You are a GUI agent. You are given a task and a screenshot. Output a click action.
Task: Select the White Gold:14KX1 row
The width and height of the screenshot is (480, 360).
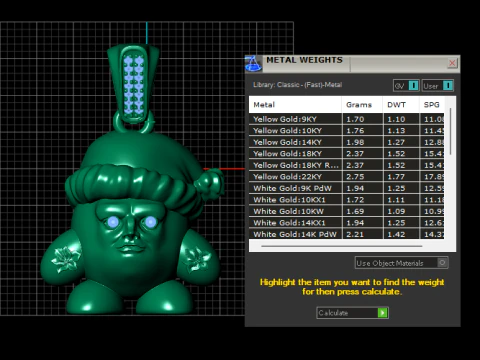pos(346,223)
